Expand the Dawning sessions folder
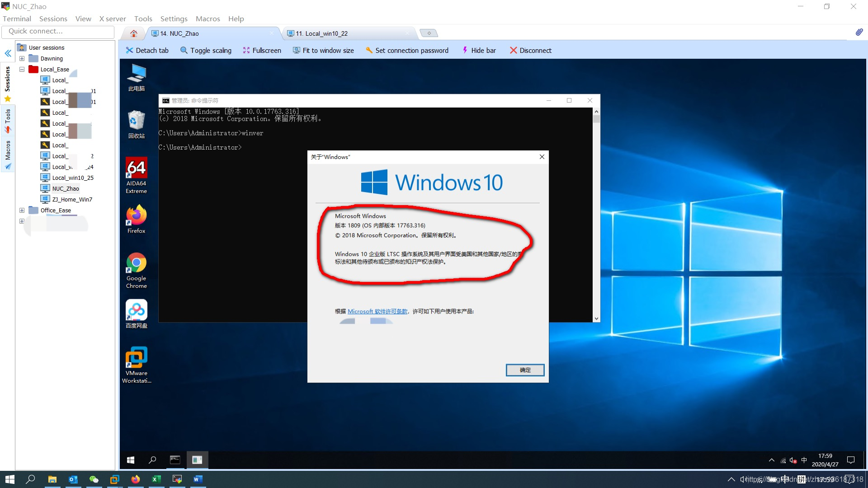This screenshot has width=868, height=488. pos(22,59)
